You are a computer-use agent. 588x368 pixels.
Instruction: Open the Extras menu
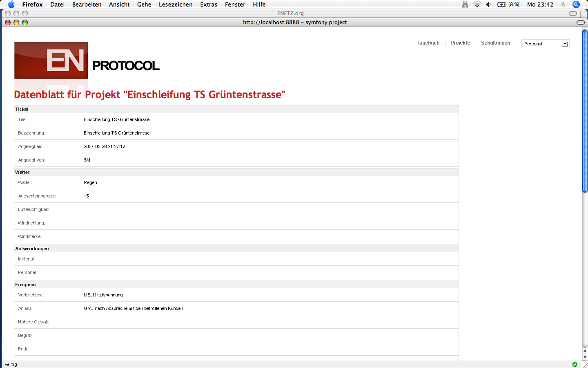[x=209, y=4]
